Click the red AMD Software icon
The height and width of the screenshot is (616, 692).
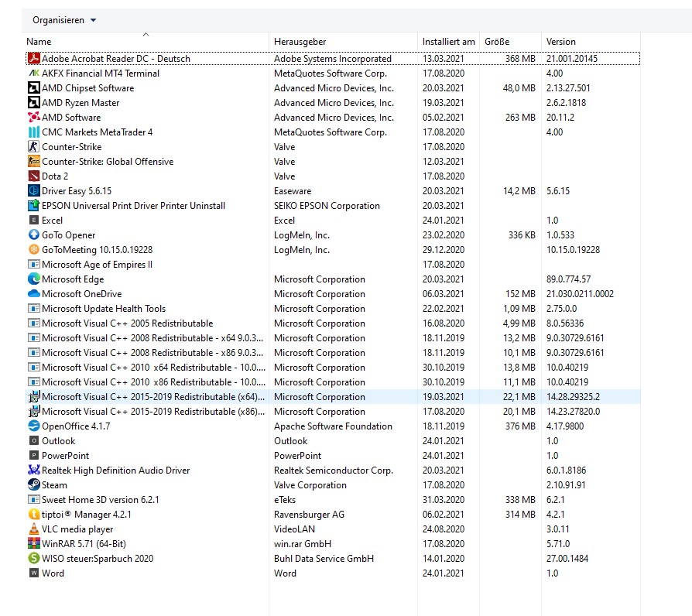(33, 118)
